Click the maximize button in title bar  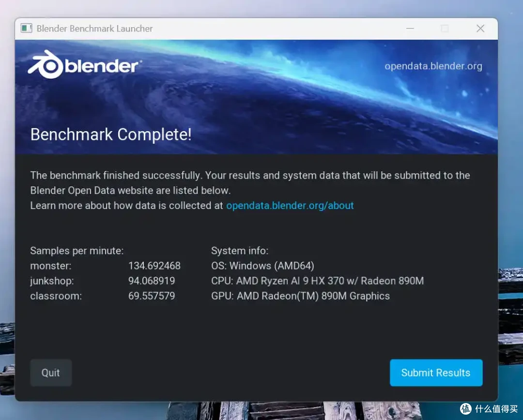pos(445,29)
